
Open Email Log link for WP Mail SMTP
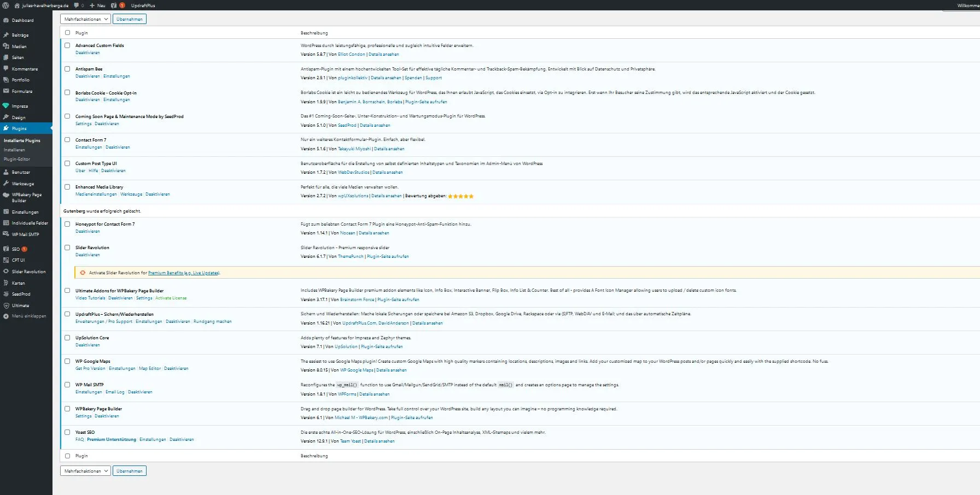pos(115,392)
